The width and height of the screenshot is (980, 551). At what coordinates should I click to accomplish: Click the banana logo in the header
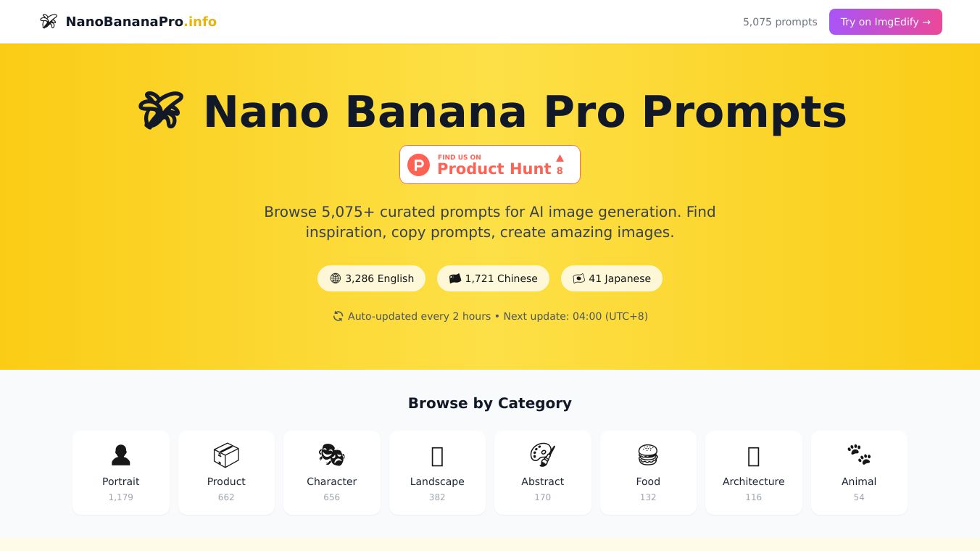49,22
